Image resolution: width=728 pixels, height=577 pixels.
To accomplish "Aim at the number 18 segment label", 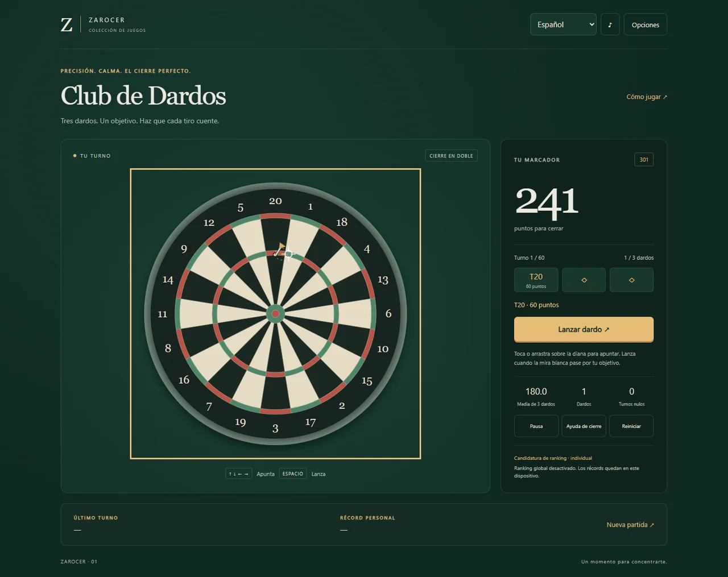I will (x=342, y=222).
